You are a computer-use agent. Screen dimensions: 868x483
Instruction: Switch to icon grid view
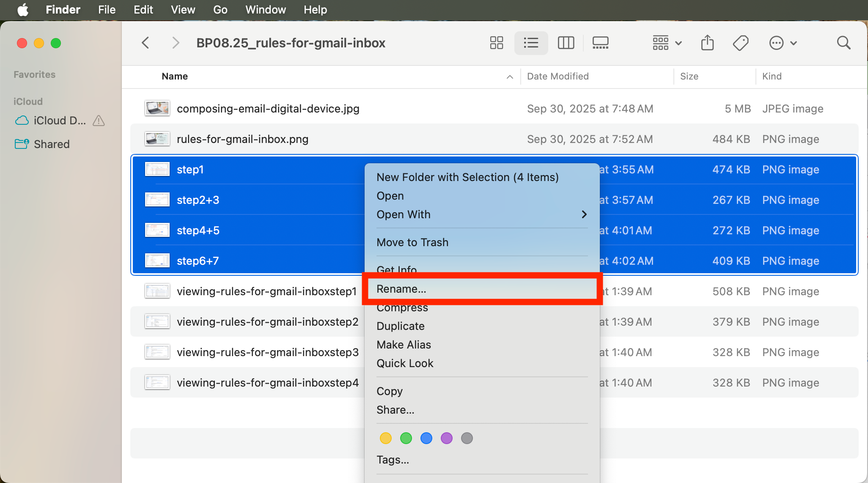[496, 43]
